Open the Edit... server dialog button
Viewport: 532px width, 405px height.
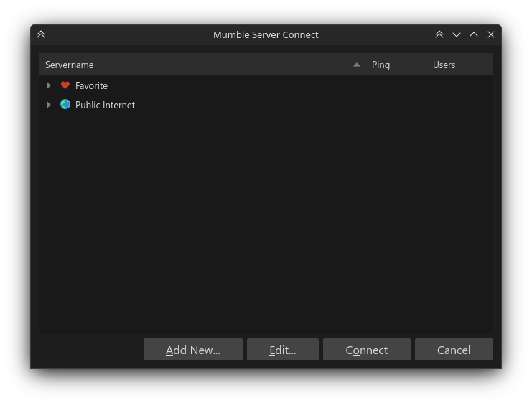282,350
